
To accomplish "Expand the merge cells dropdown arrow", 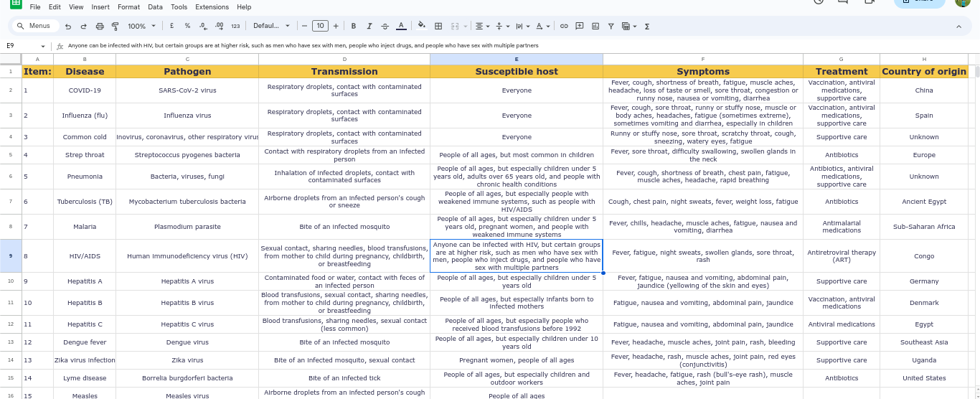I will (x=464, y=26).
